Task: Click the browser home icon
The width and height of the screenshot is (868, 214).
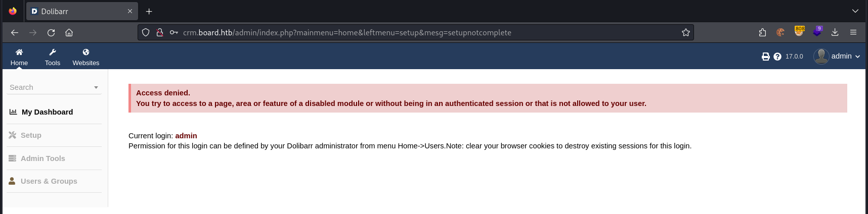Action: coord(69,32)
